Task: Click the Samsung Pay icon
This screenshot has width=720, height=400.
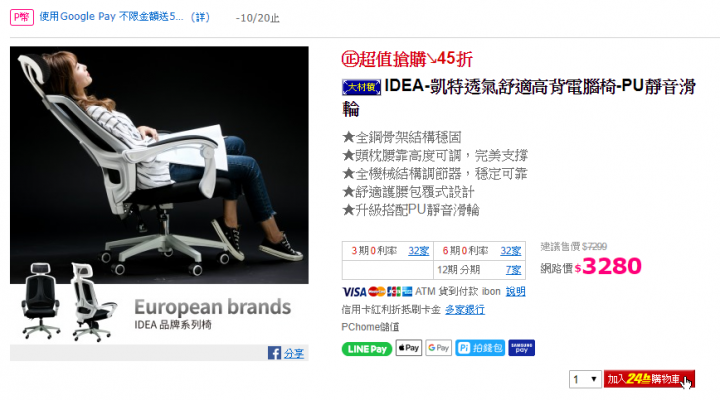Action: (521, 348)
